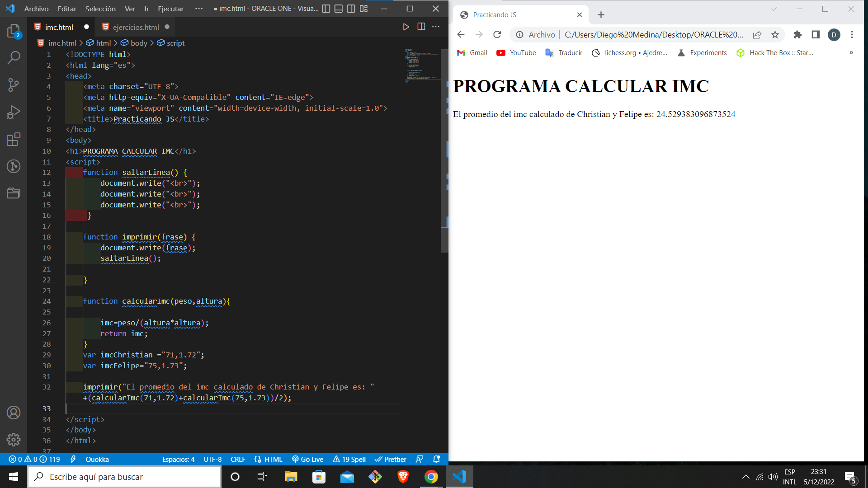Open the Ir menu
The image size is (868, 488).
[146, 9]
